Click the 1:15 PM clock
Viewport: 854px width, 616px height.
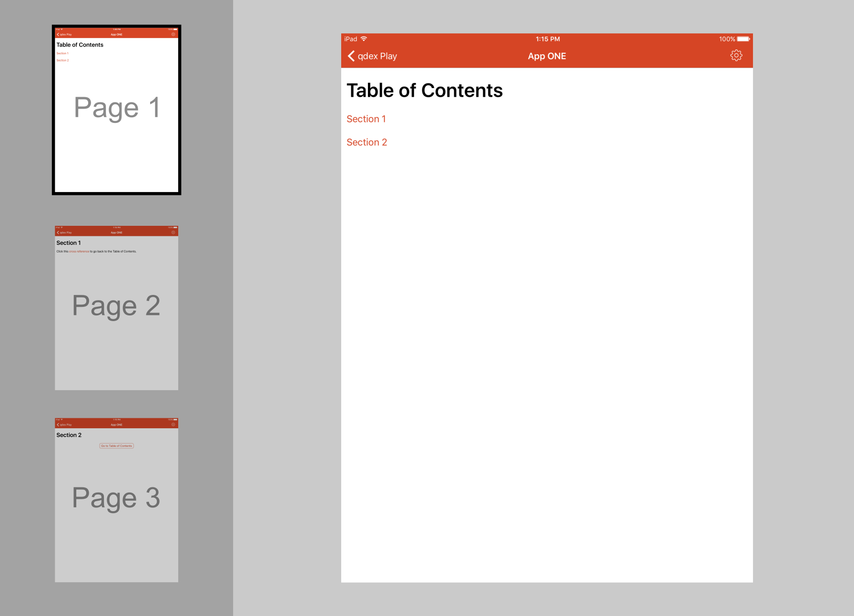pos(548,39)
